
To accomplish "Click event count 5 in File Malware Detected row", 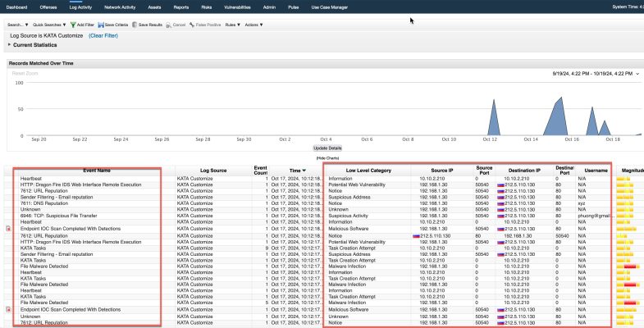I will (x=267, y=303).
